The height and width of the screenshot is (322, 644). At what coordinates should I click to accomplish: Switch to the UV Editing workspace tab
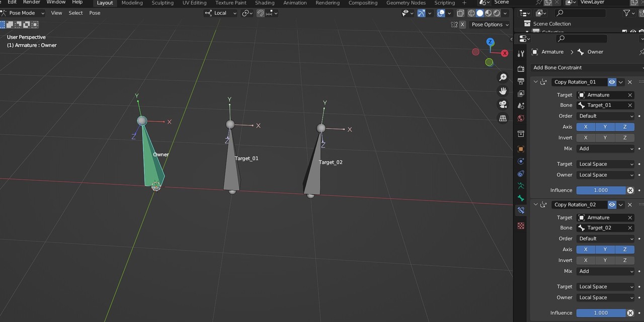pyautogui.click(x=194, y=3)
